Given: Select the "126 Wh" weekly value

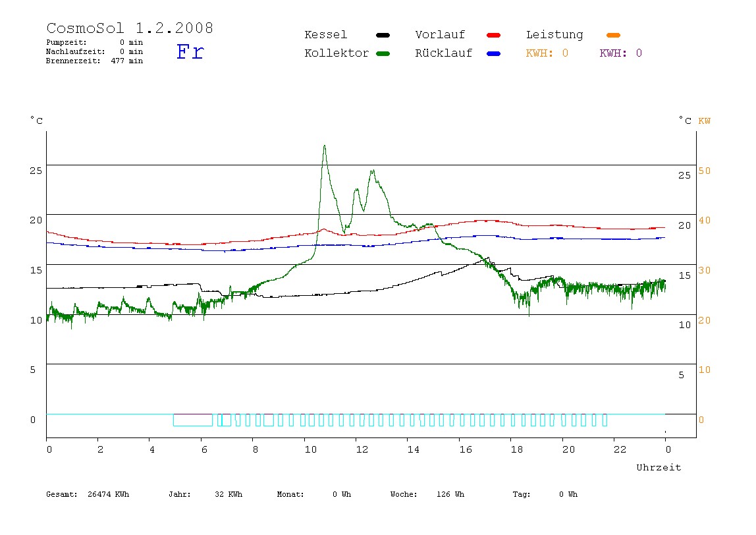Looking at the screenshot, I should pyautogui.click(x=450, y=494).
